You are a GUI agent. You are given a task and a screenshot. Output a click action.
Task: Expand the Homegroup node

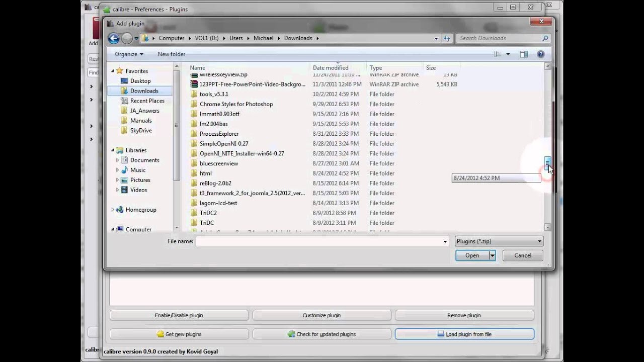pyautogui.click(x=113, y=210)
